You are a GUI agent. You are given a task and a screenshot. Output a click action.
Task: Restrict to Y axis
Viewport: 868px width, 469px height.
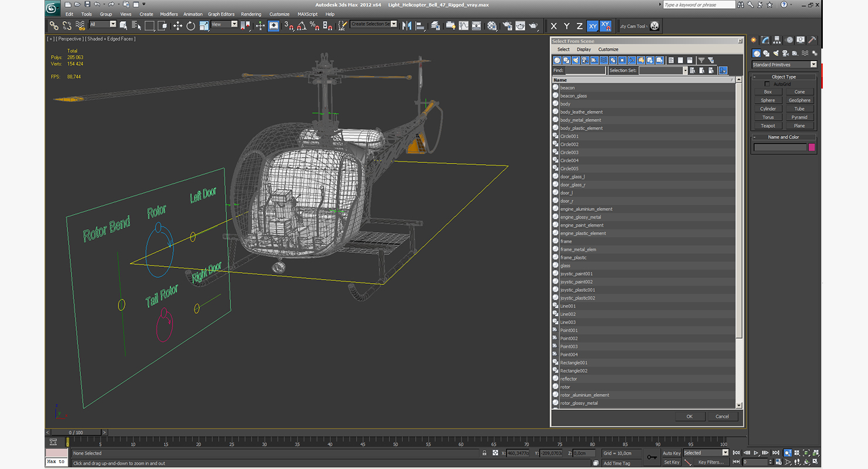coord(567,26)
